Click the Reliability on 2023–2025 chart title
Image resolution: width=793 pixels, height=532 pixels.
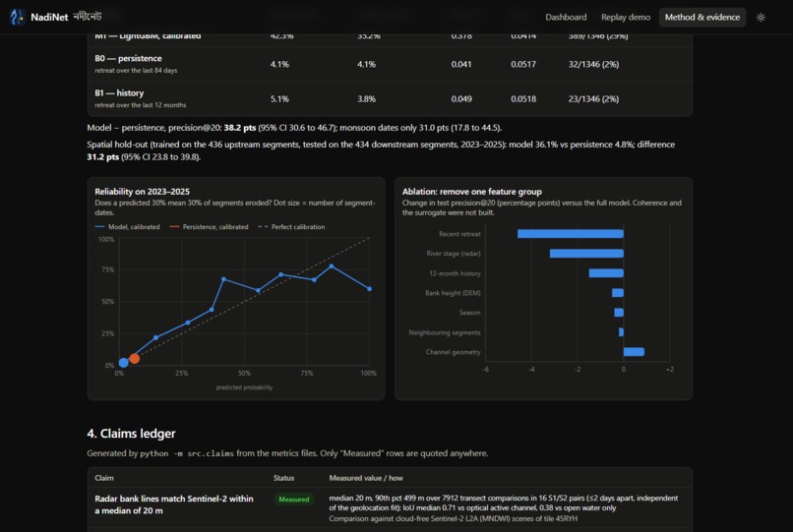142,192
